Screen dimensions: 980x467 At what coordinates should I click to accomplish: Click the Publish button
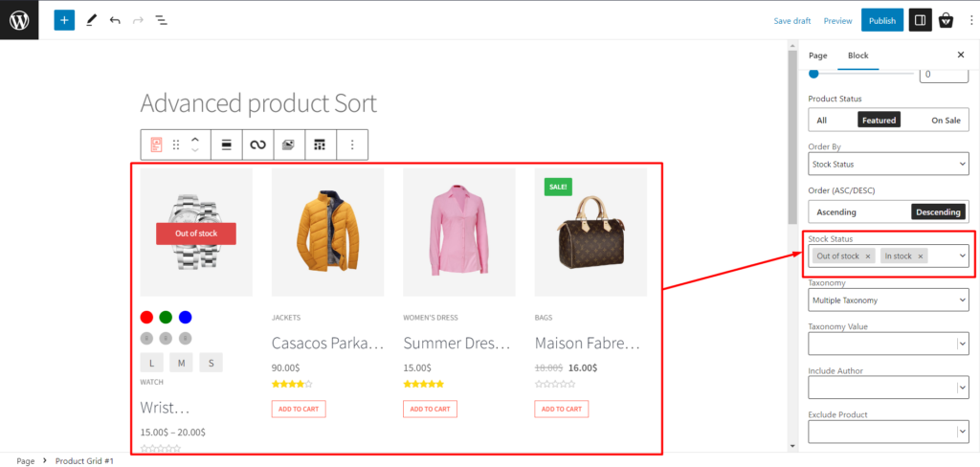tap(881, 20)
